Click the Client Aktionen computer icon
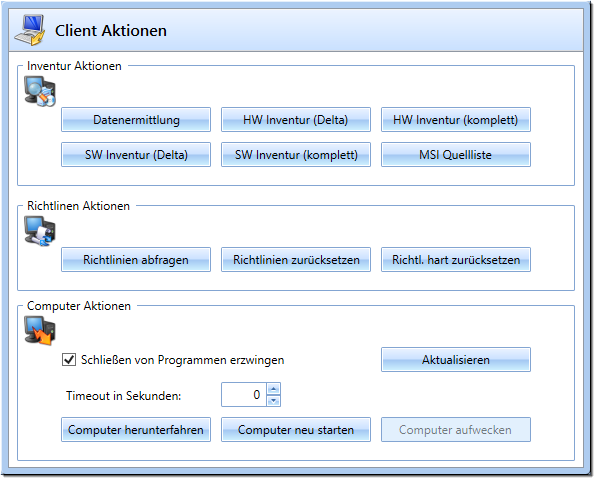597x481 pixels. pyautogui.click(x=30, y=30)
